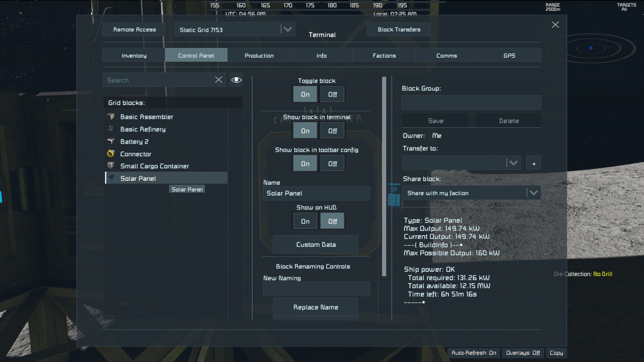Turn Toggle block Off

tap(332, 95)
